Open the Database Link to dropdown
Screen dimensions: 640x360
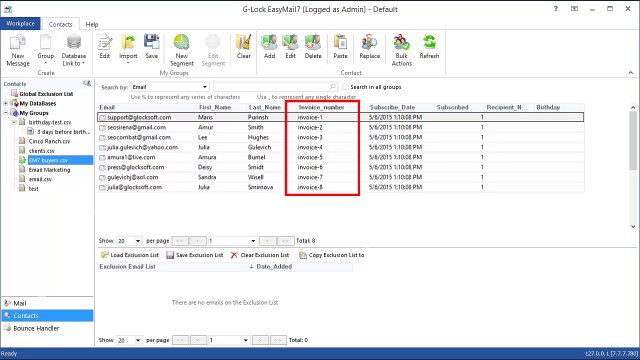73,51
